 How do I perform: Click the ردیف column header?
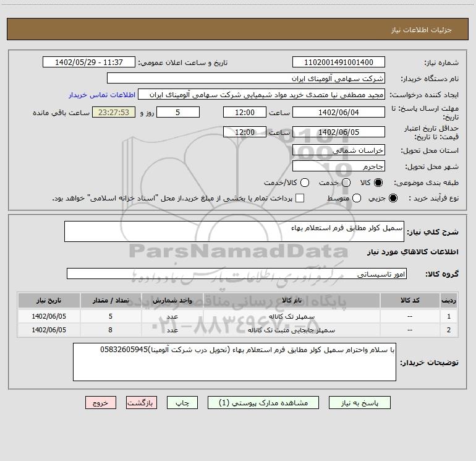point(449,300)
